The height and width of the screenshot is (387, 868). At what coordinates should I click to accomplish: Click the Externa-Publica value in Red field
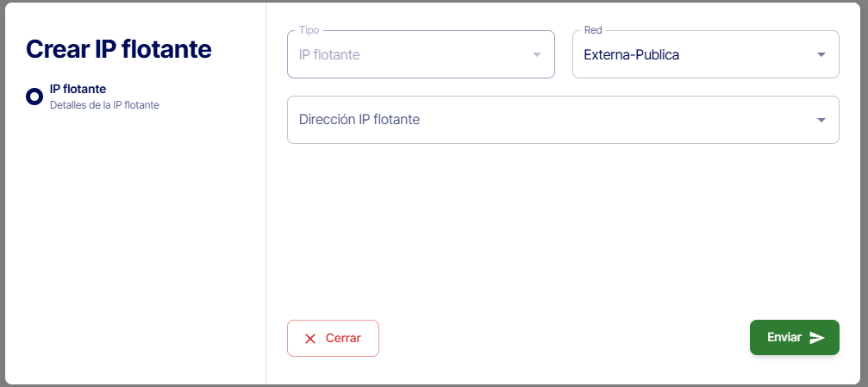click(x=631, y=55)
